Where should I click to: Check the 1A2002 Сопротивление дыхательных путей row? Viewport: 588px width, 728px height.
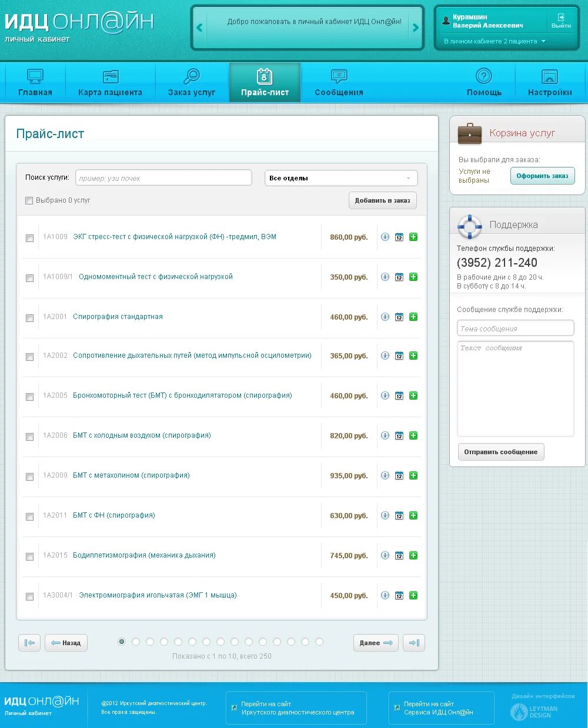(x=29, y=357)
